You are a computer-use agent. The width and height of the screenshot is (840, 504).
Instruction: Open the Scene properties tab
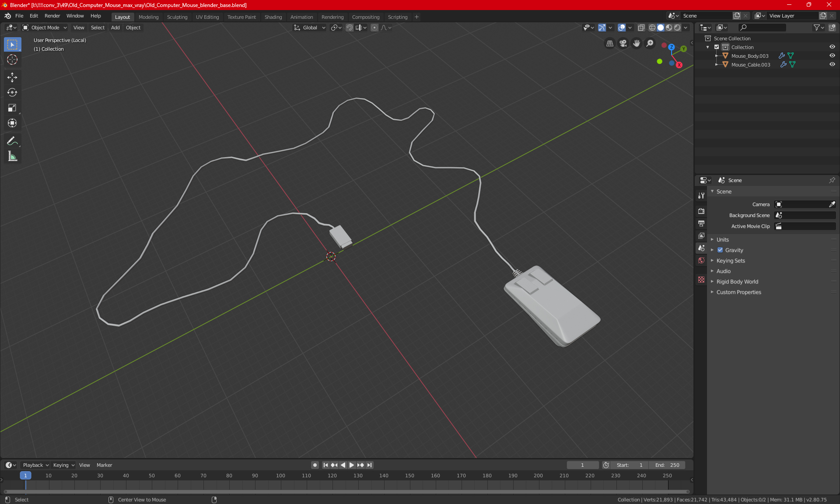pyautogui.click(x=701, y=248)
